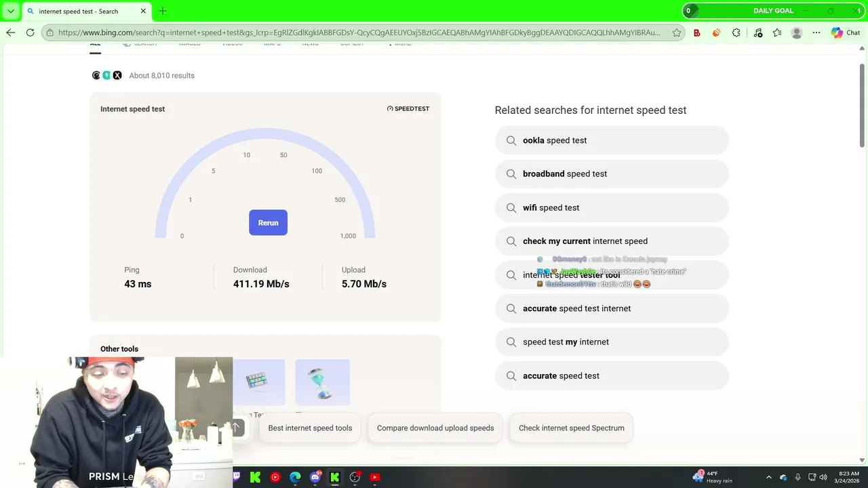Open Microsoft Edge from the taskbar

(295, 477)
